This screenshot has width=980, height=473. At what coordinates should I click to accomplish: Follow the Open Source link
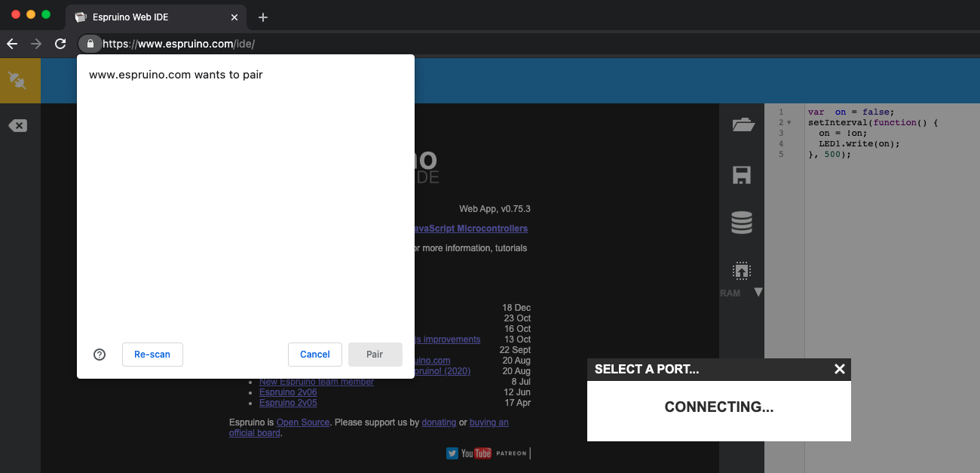tap(303, 422)
